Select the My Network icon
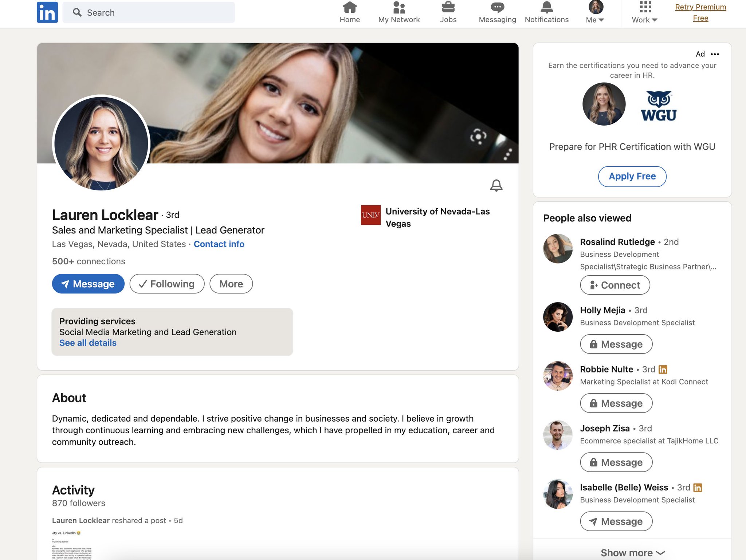The image size is (746, 560). pyautogui.click(x=399, y=7)
